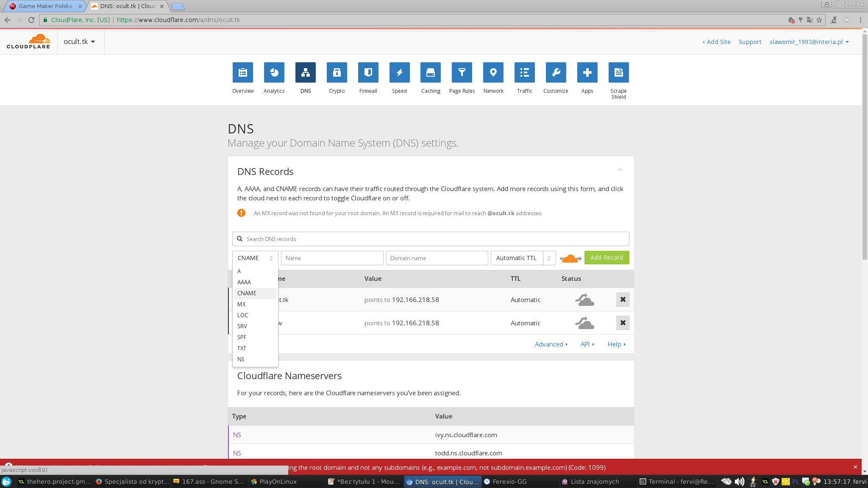Open the Scrape Shield icon
This screenshot has height=488, width=868.
click(x=618, y=72)
